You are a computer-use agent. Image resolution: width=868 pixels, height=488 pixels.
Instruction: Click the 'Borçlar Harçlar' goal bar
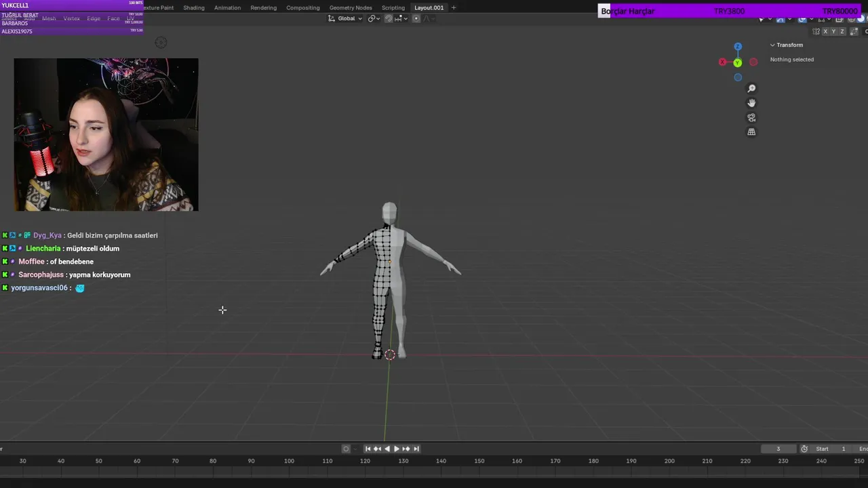click(730, 11)
